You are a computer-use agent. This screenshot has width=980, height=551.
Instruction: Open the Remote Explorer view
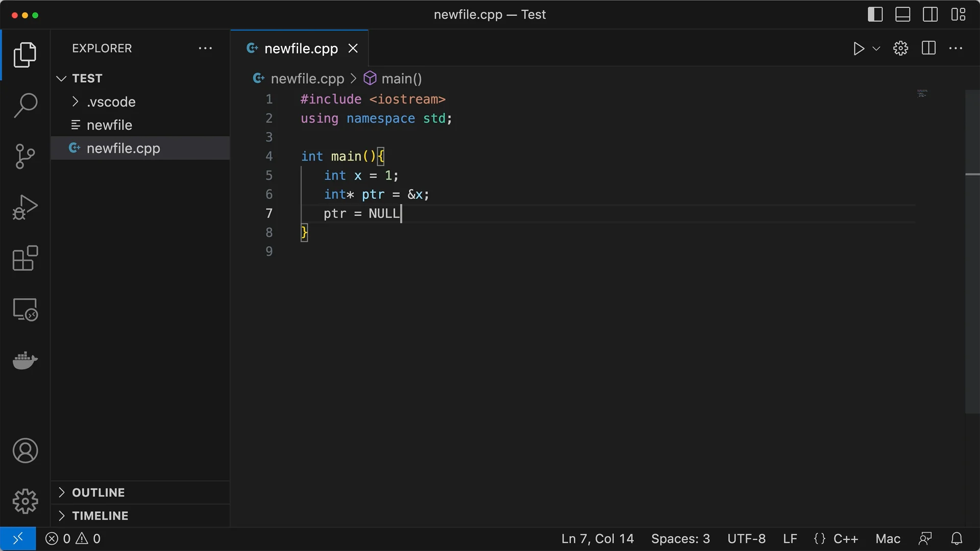tap(25, 309)
